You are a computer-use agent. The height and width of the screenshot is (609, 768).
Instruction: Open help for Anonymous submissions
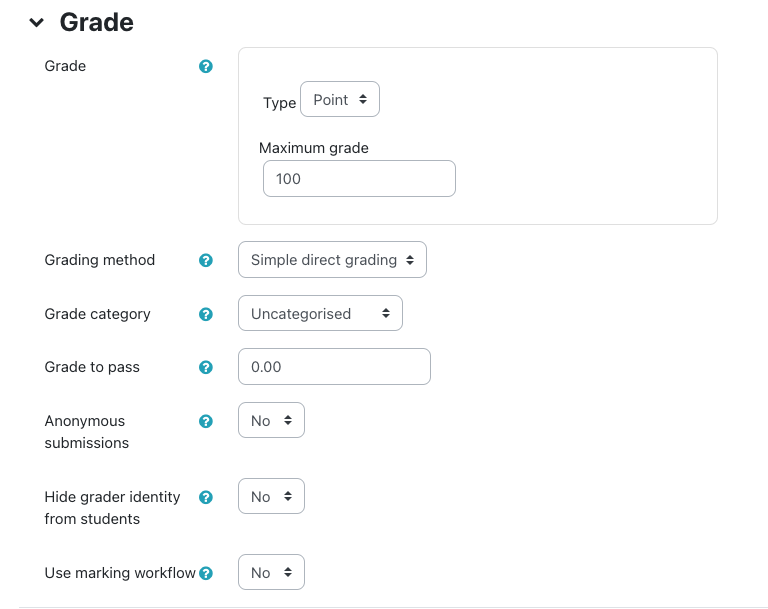(206, 421)
